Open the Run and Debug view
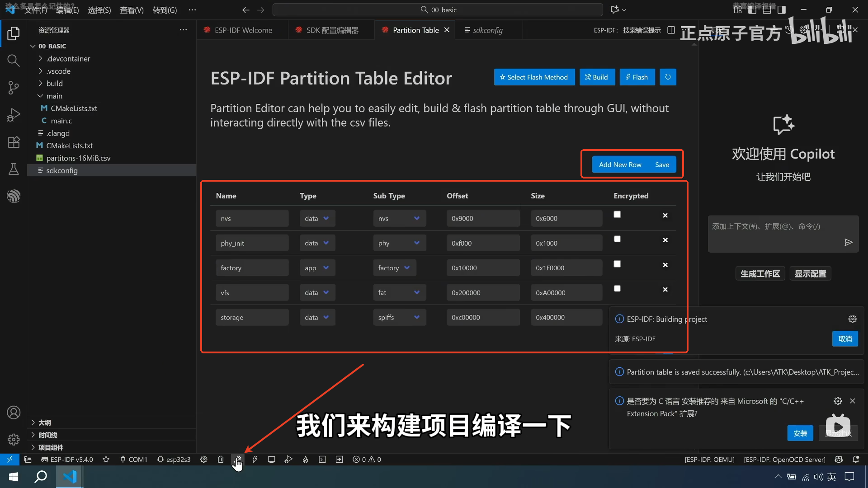 coord(14,115)
